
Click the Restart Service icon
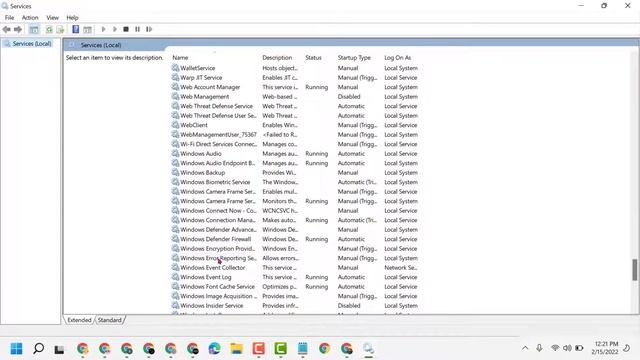[149, 29]
